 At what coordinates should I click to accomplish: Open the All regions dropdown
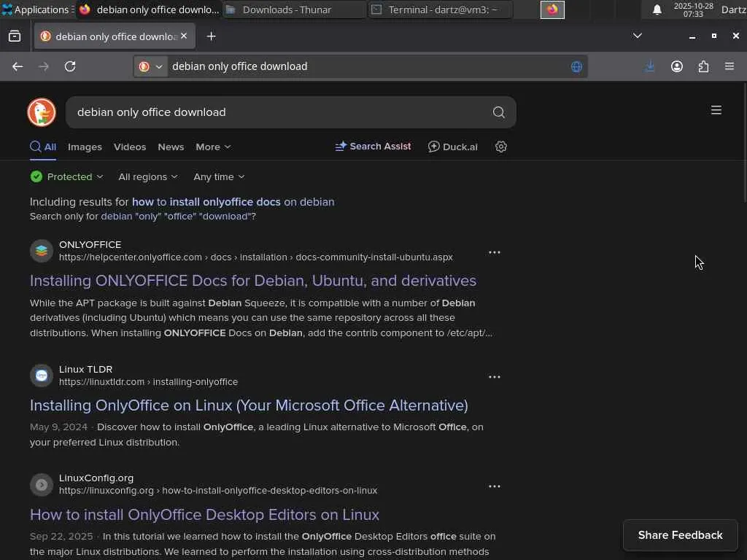(147, 176)
